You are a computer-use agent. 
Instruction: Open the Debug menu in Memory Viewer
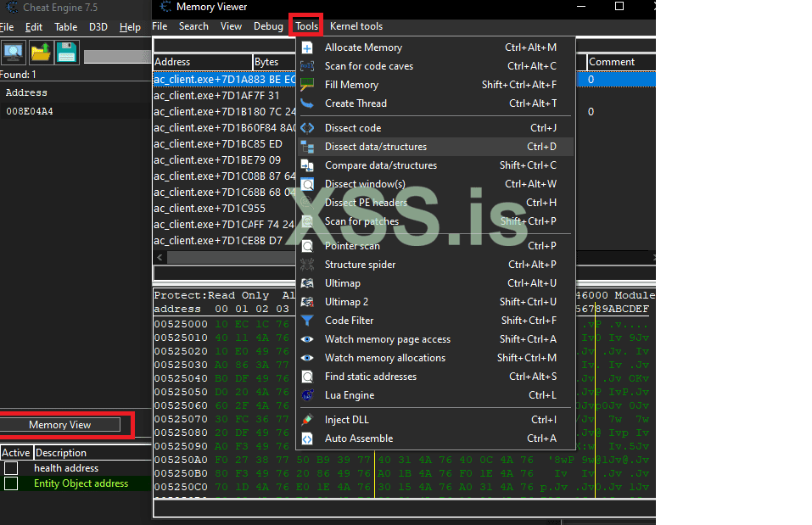[268, 26]
